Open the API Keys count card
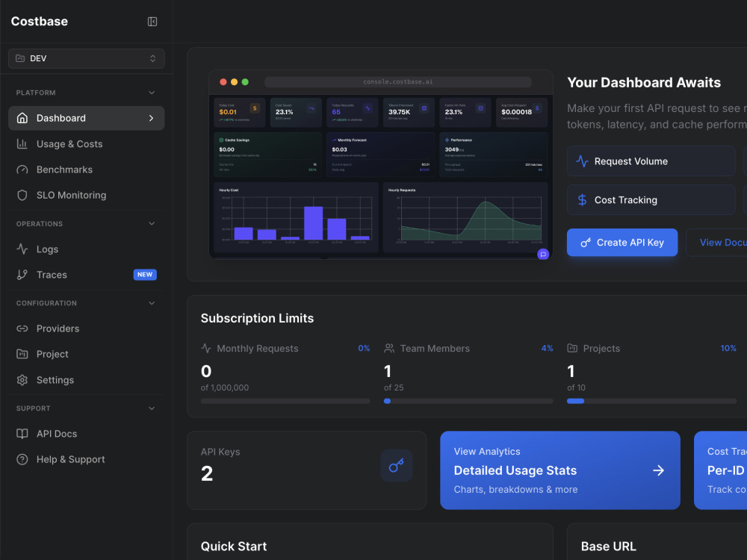 307,470
